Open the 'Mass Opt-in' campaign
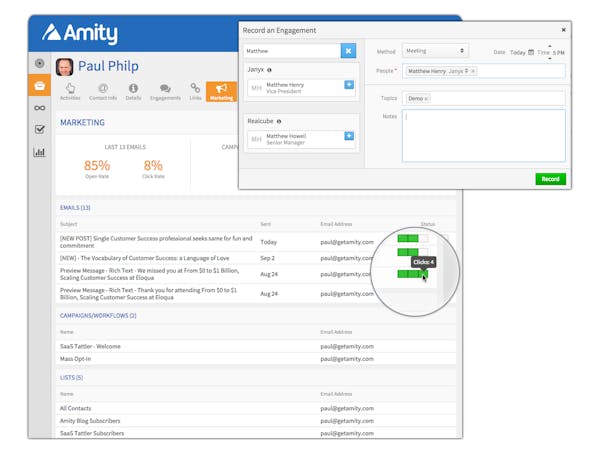 point(75,359)
